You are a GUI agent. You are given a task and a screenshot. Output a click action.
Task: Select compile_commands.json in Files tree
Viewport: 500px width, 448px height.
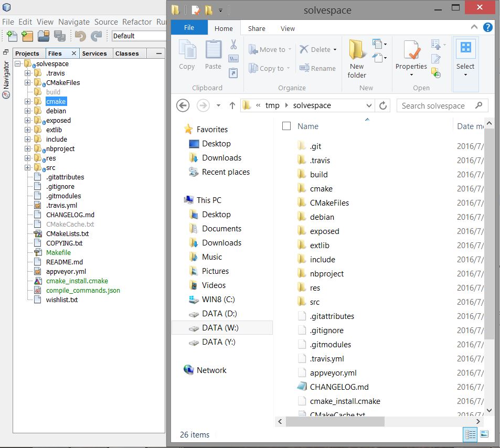coord(83,291)
